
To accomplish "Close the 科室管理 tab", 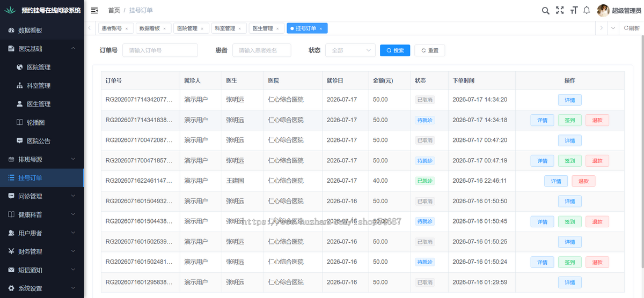I will tap(239, 28).
